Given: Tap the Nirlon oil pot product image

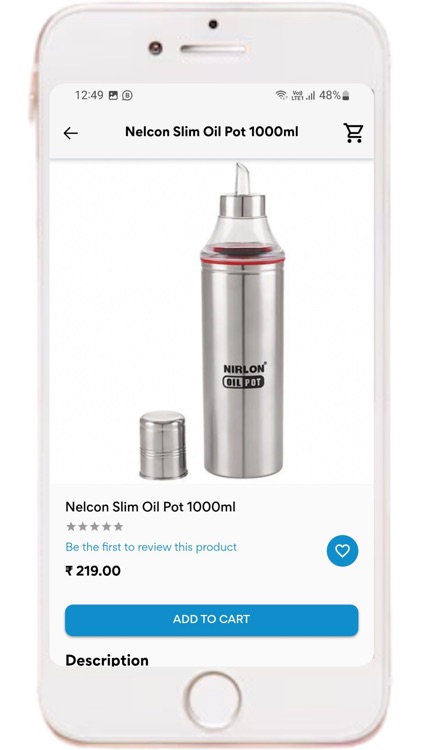Looking at the screenshot, I should [211, 321].
